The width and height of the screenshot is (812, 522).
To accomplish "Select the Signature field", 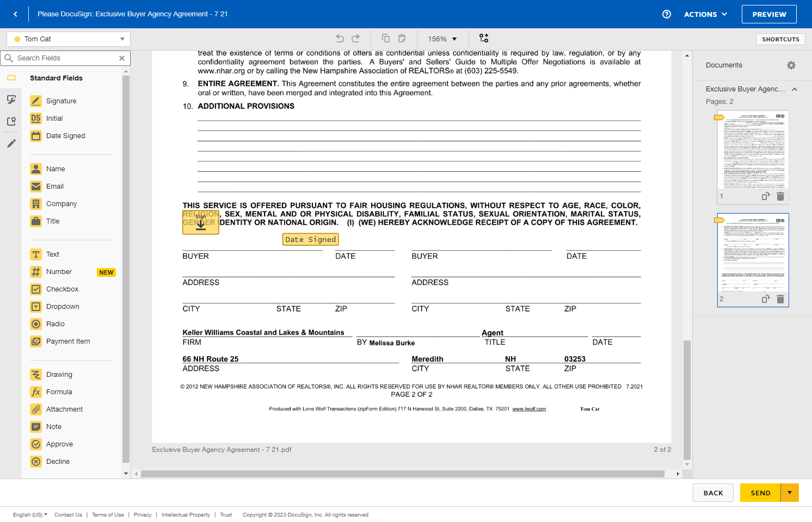I will coord(53,101).
